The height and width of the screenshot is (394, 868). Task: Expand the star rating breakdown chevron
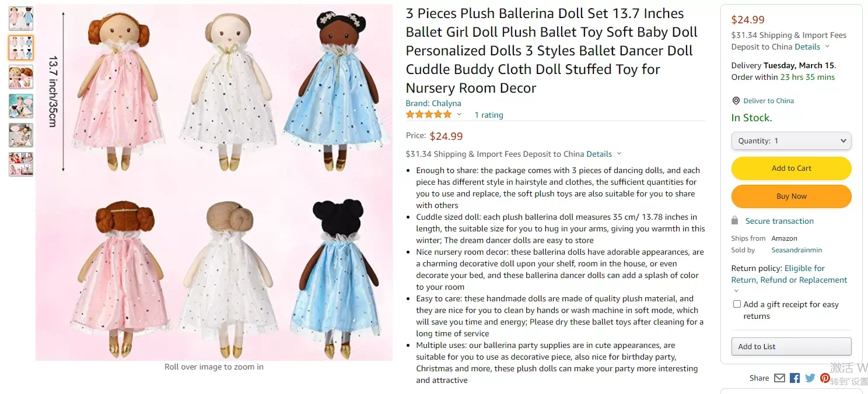tap(459, 115)
